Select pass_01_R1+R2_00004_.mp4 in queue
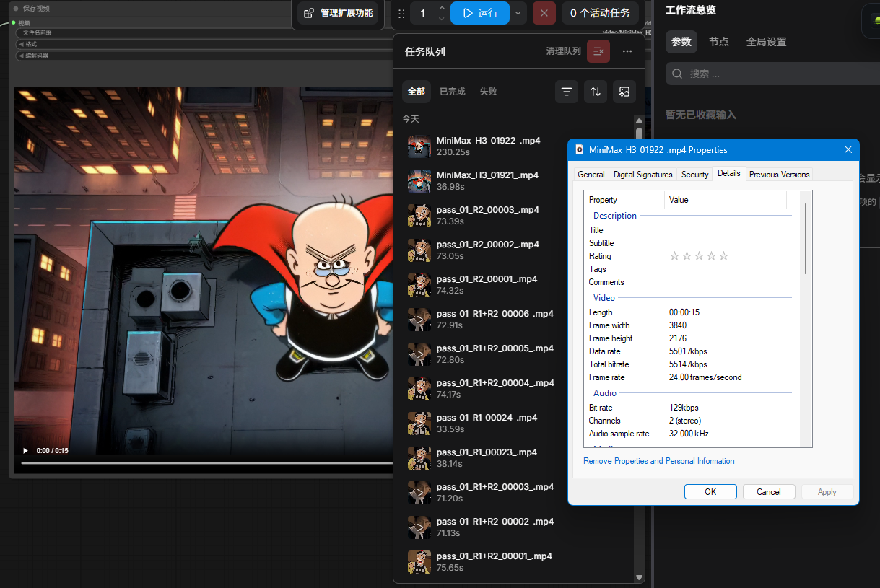Screen dimensions: 880x588 517,389
